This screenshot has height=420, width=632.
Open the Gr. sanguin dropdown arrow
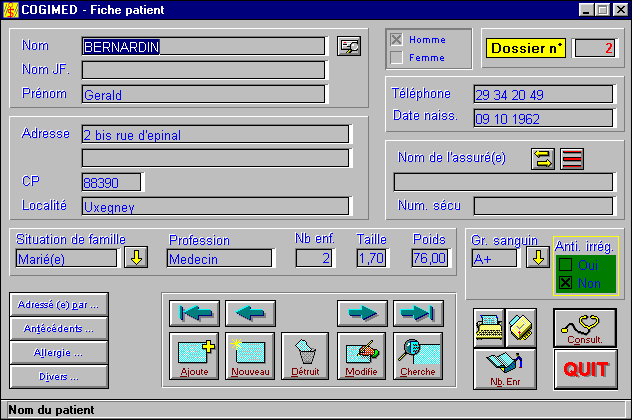click(x=538, y=258)
